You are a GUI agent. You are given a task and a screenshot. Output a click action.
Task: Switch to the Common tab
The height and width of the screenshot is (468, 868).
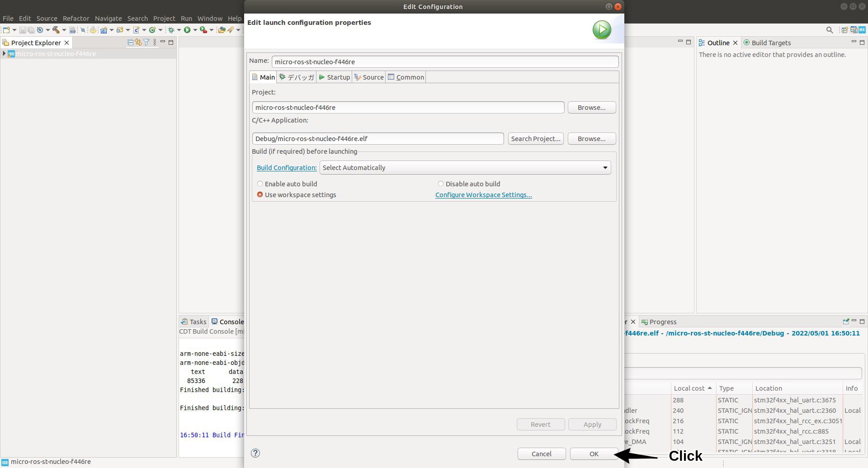tap(406, 77)
